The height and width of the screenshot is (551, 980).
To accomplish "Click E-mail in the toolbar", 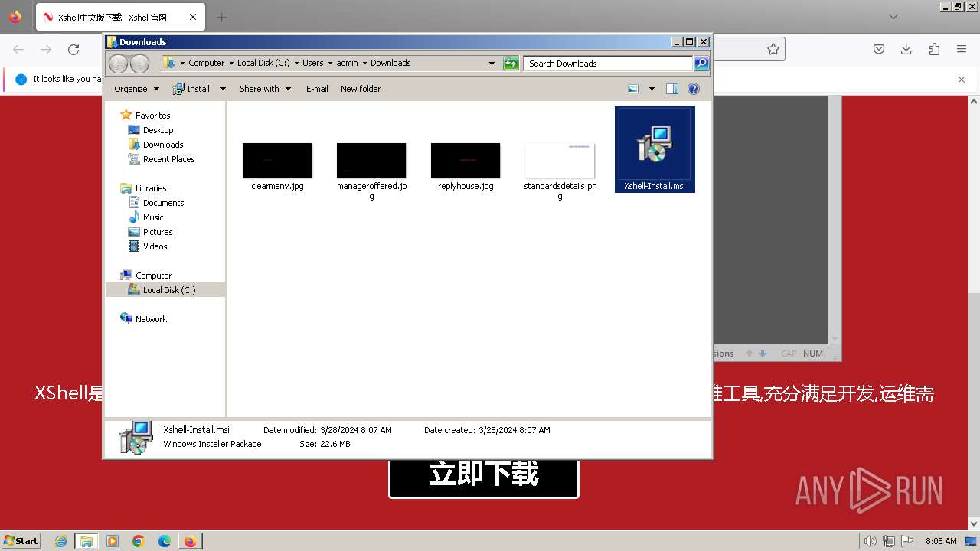I will 317,89.
